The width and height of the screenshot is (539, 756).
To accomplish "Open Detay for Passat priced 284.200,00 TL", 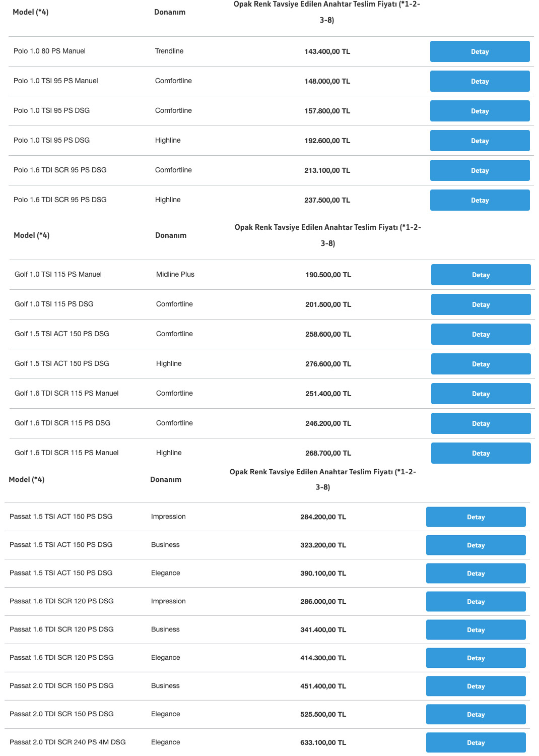I will [476, 517].
